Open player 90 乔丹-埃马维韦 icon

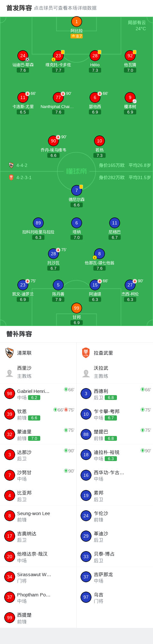pos(53,141)
